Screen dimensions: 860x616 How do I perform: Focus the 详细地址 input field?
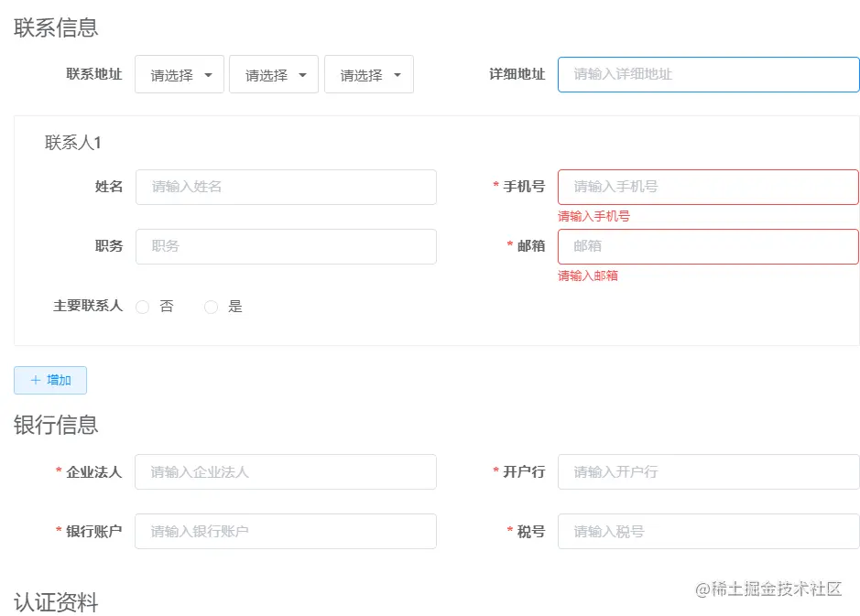pyautogui.click(x=708, y=74)
